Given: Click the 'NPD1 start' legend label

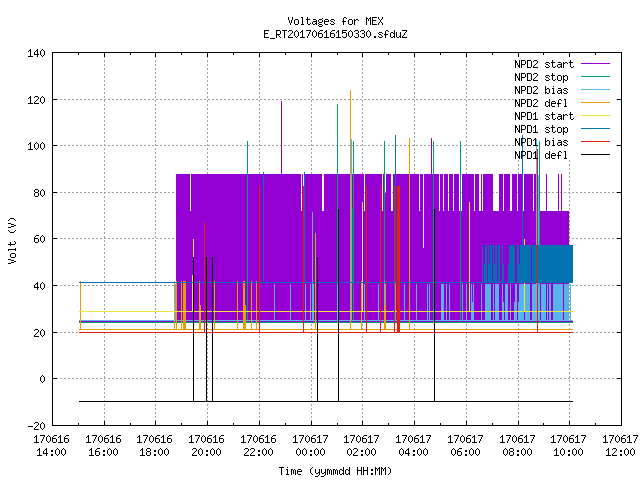Looking at the screenshot, I should pos(544,116).
